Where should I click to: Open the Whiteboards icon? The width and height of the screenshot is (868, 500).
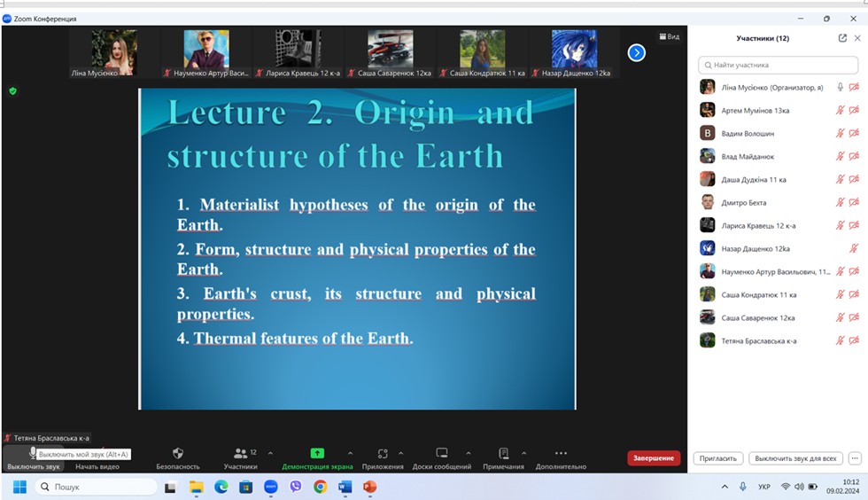tap(442, 453)
